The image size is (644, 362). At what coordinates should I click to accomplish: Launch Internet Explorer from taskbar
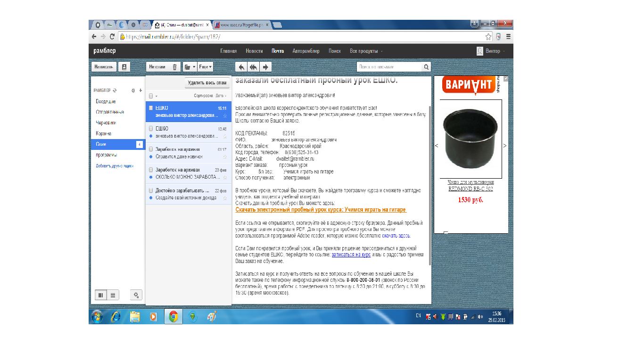click(x=116, y=317)
